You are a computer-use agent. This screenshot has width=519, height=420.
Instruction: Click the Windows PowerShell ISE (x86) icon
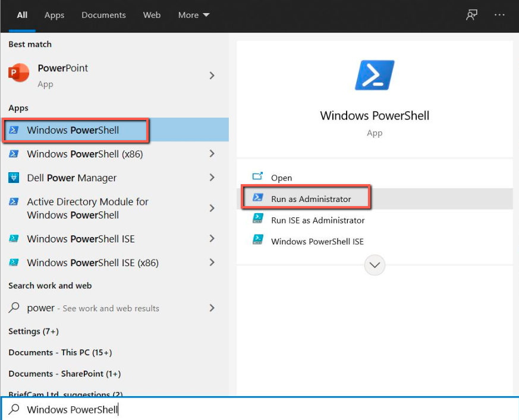click(14, 263)
